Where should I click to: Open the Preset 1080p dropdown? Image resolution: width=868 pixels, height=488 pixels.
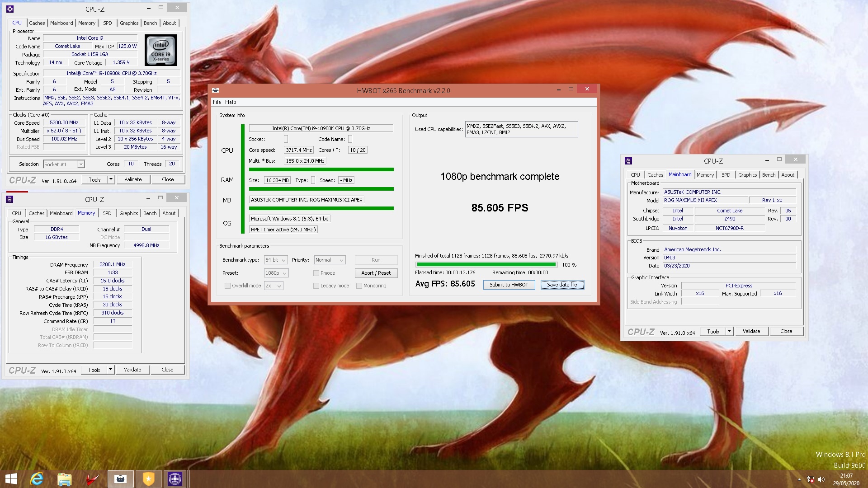point(276,273)
